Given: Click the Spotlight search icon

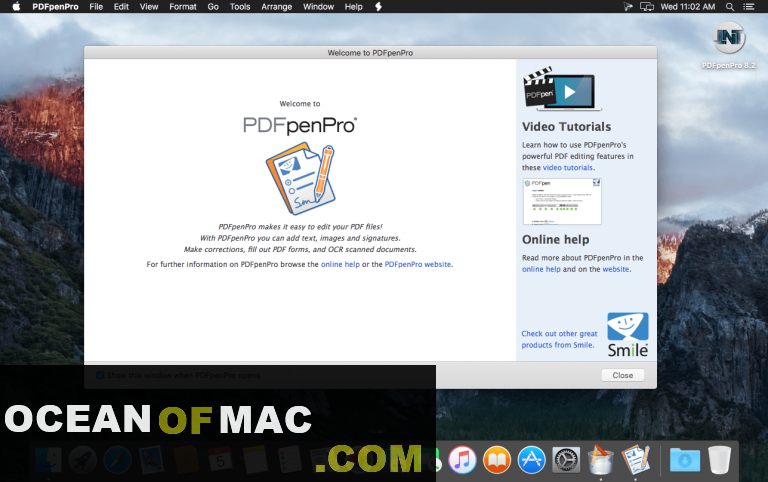Looking at the screenshot, I should click(730, 6).
